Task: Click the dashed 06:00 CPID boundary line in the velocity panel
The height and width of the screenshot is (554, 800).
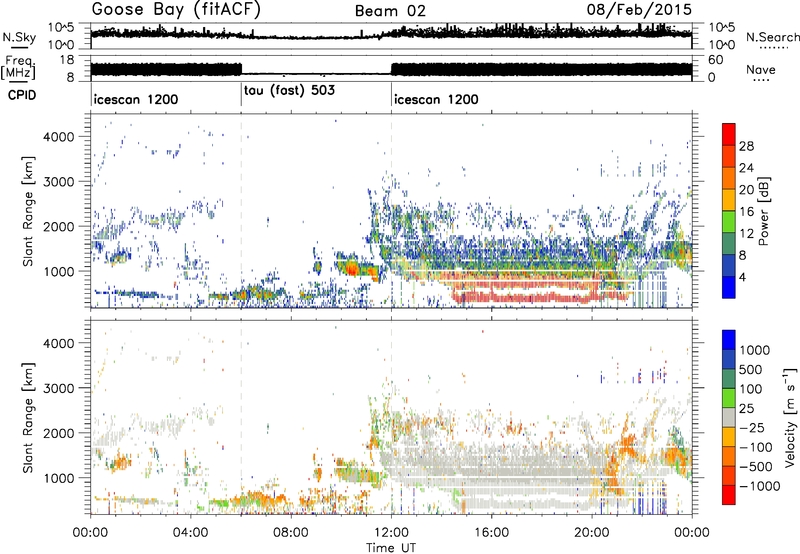Action: pos(241,417)
